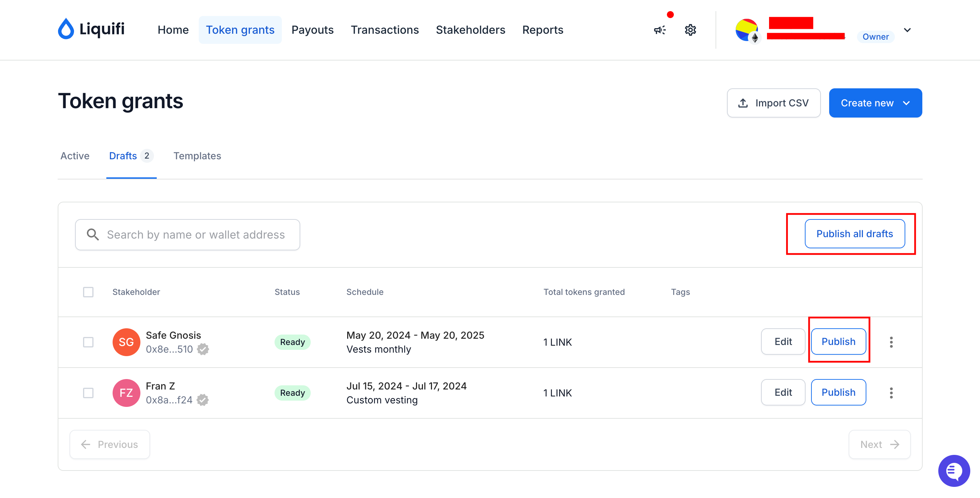
Task: Click the SG avatar for Safe Gnosis
Action: coord(126,342)
